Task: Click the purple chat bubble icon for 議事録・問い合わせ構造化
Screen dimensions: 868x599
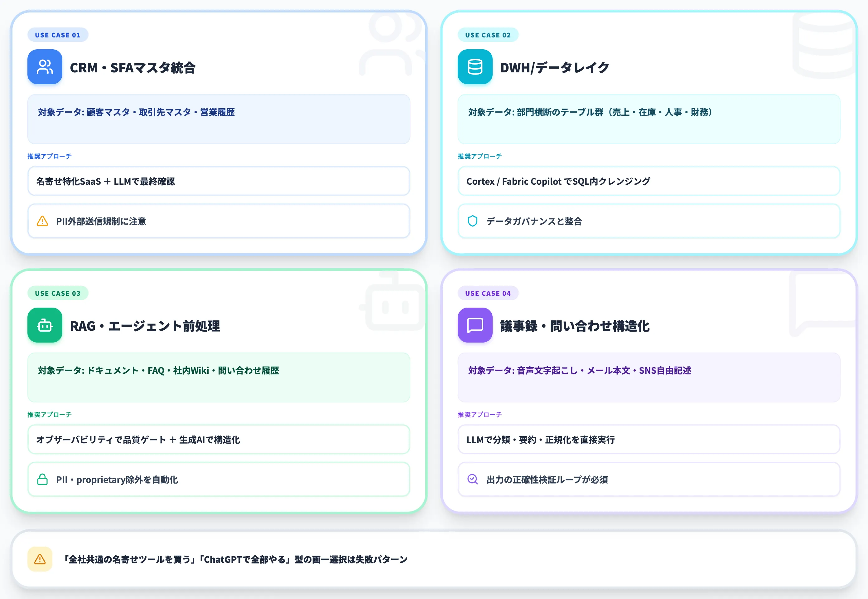Action: (475, 325)
